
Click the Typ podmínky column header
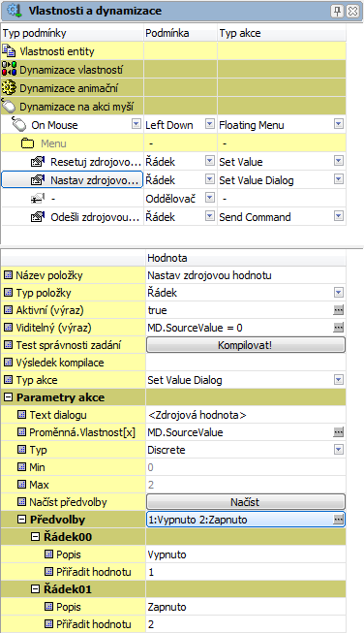(73, 33)
